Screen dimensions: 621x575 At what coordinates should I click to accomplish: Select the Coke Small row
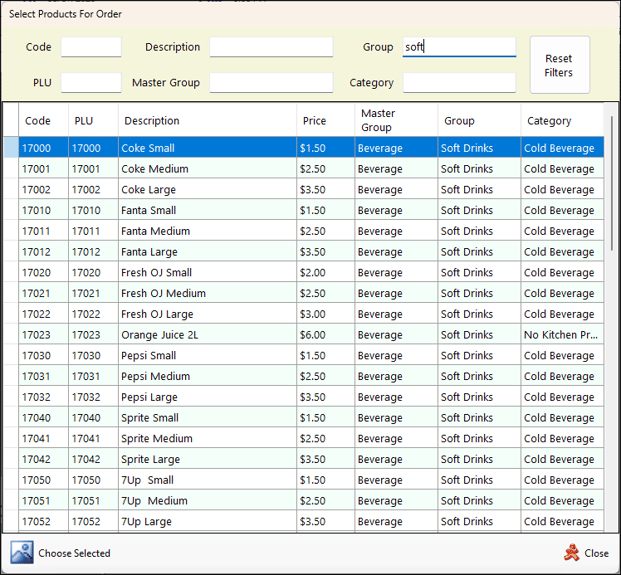(x=311, y=148)
